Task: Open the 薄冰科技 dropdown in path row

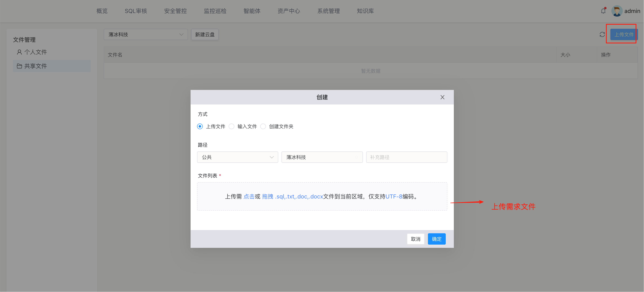Action: coord(322,157)
